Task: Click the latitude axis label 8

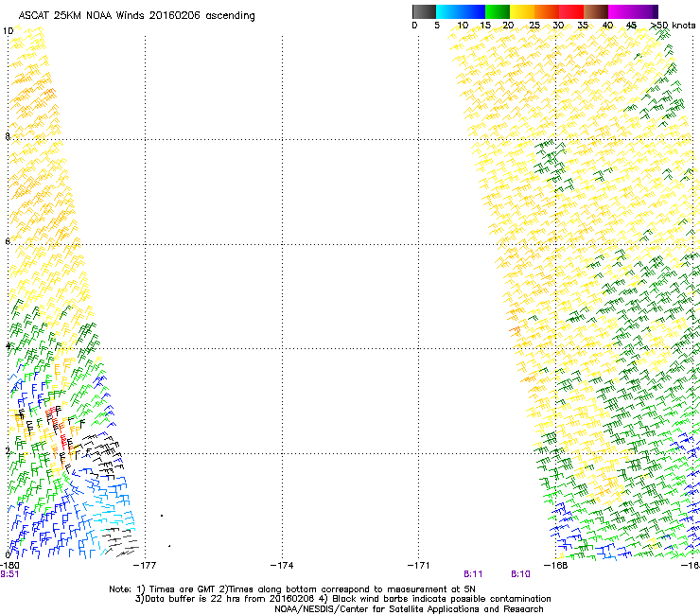Action: point(8,136)
